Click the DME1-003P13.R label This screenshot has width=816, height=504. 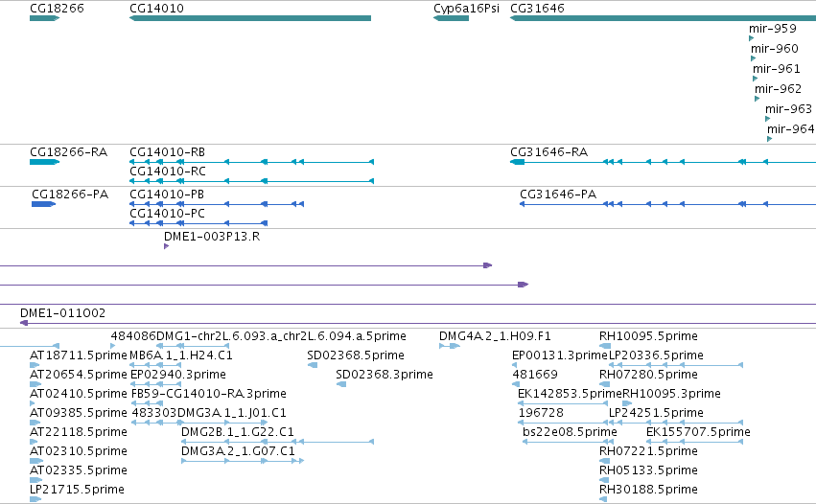(212, 237)
